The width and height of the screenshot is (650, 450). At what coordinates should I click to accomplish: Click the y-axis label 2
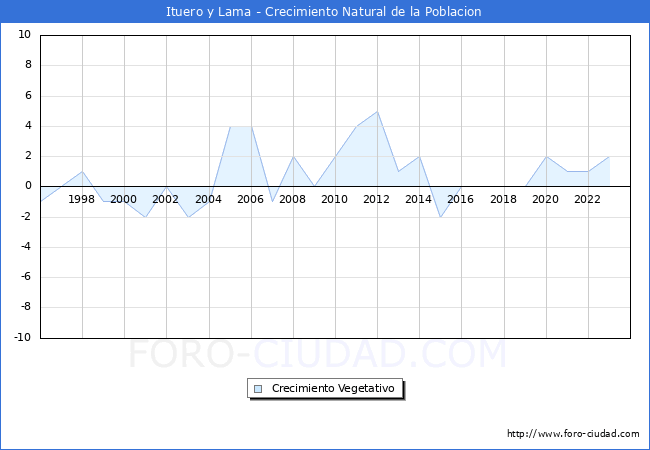coord(28,156)
